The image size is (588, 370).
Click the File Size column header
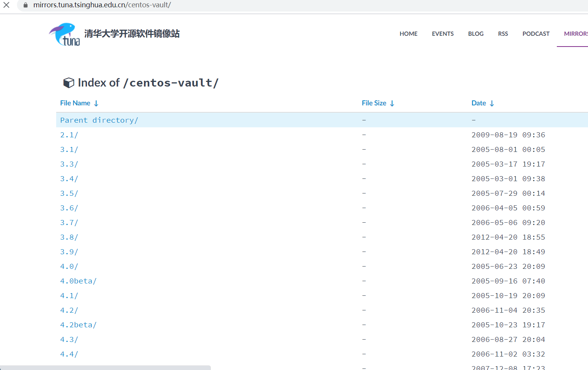[x=374, y=103]
